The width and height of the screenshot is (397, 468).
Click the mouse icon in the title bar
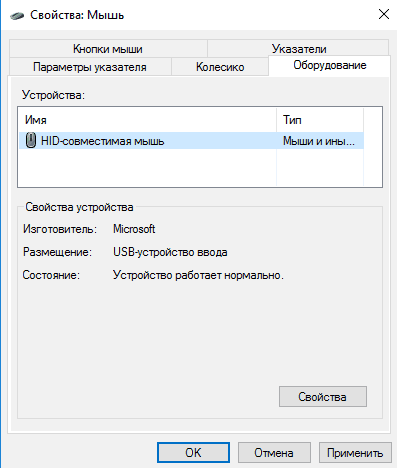(x=17, y=15)
